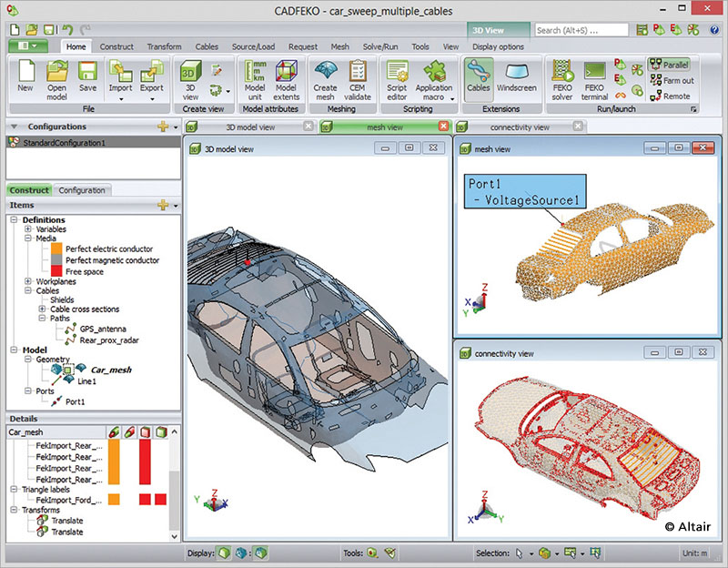
Task: Select StandardConfiguration1 in Configurations list
Action: [x=93, y=142]
